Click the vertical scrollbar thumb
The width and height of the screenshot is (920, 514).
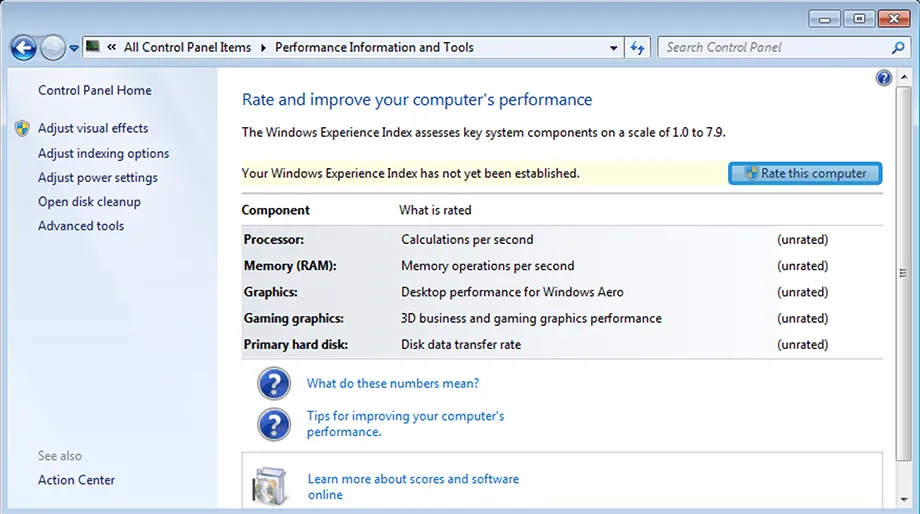[904, 273]
